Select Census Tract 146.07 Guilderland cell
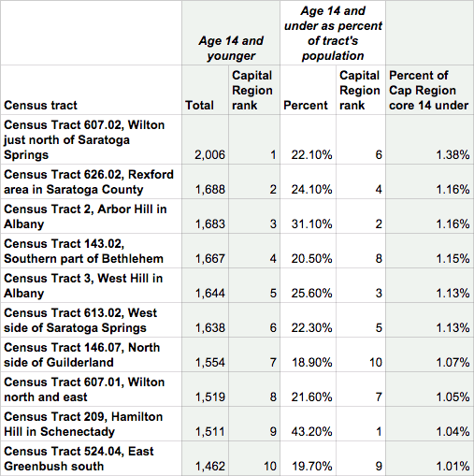Image resolution: width=474 pixels, height=476 pixels. coord(91,354)
